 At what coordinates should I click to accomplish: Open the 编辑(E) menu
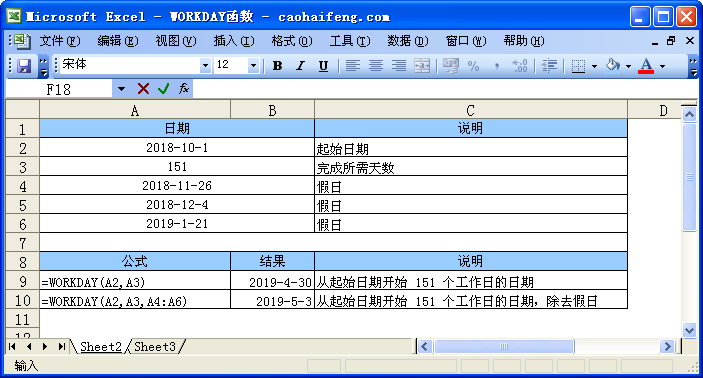click(118, 41)
